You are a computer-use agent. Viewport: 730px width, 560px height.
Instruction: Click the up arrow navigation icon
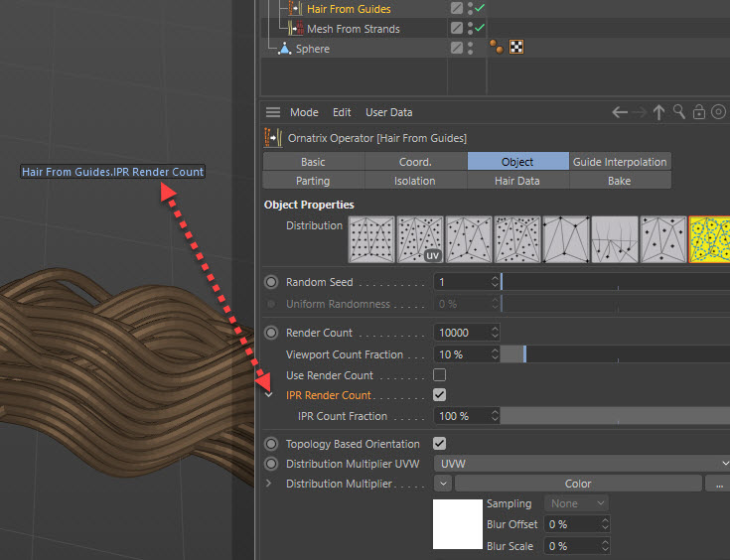[x=658, y=112]
